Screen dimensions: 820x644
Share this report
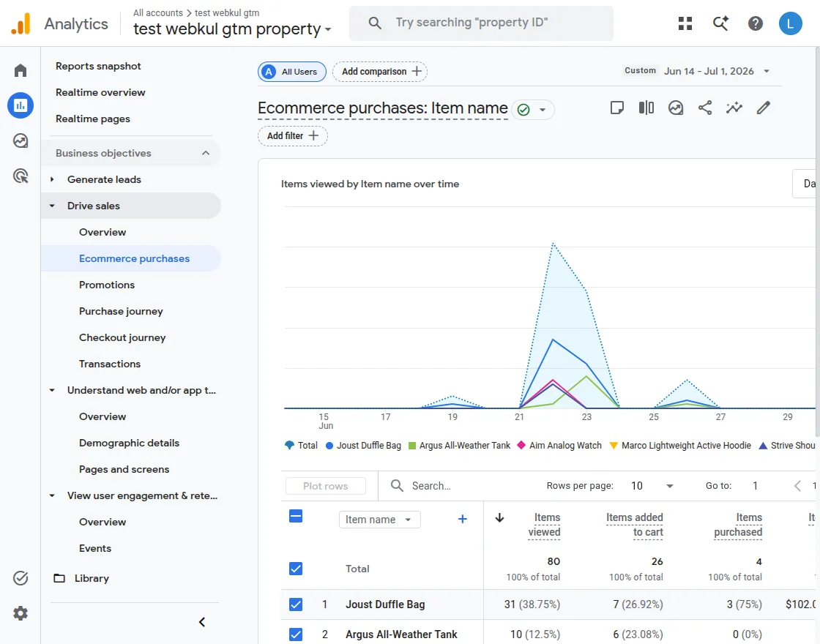[x=705, y=108]
